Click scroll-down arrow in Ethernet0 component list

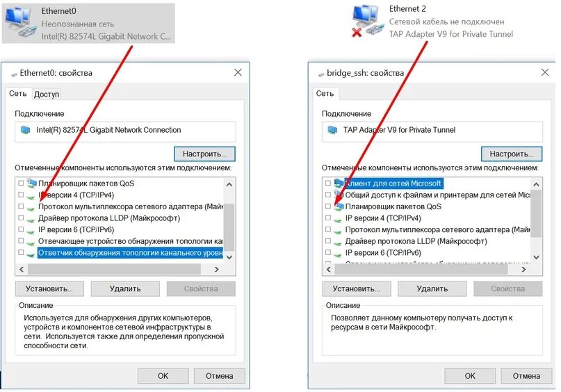[x=229, y=257]
